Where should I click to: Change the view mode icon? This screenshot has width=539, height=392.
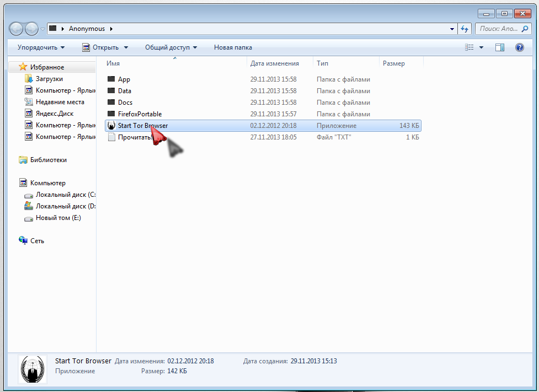[x=469, y=47]
